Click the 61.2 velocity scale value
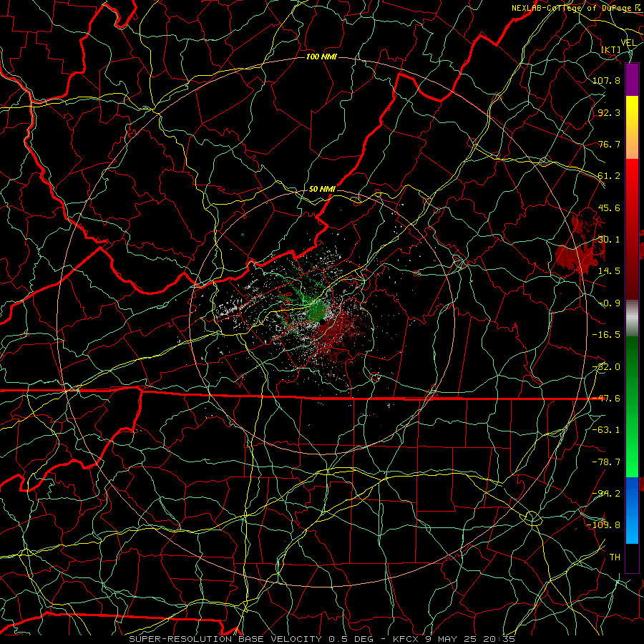The image size is (644, 644). [609, 176]
